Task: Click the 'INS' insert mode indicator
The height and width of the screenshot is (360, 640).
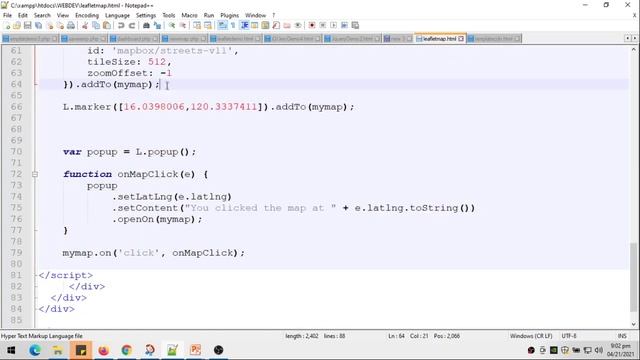Action: [x=622, y=336]
